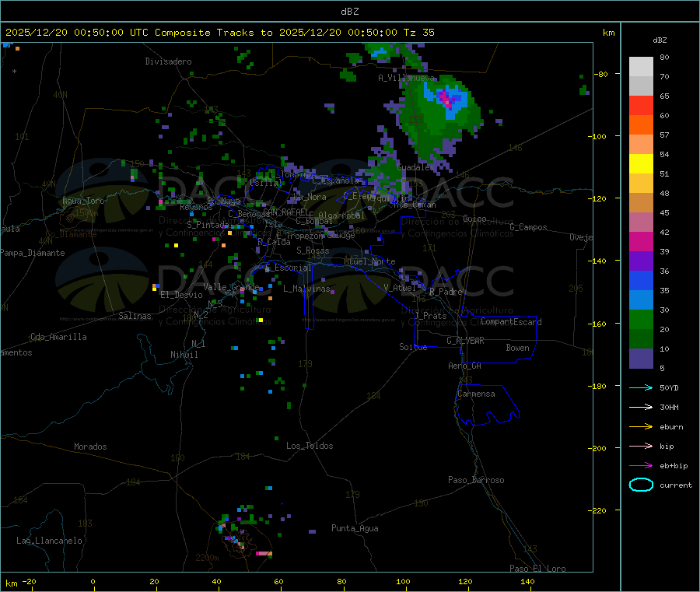This screenshot has height=592, width=700.
Task: Click the cyan 'current' ellipse legend symbol
Action: coord(641,485)
